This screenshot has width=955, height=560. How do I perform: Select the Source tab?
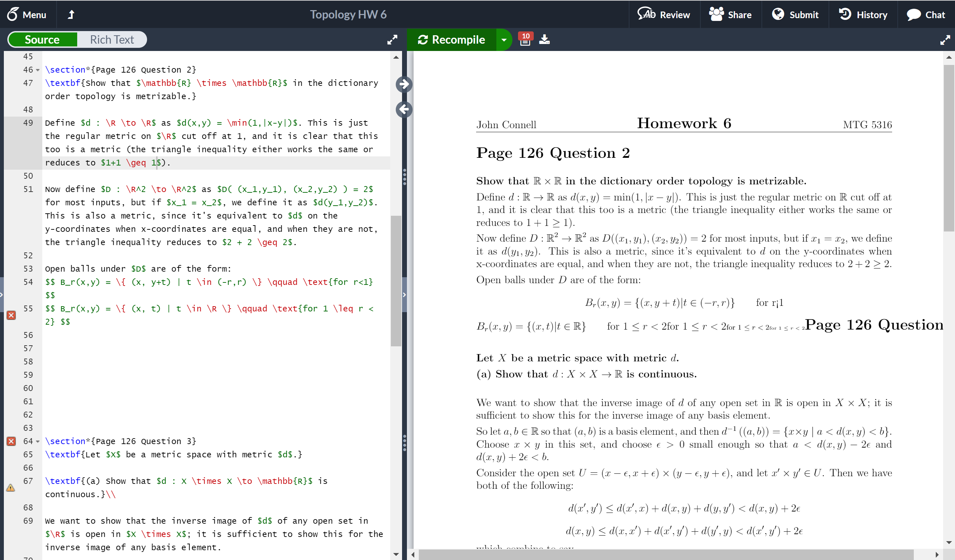42,39
